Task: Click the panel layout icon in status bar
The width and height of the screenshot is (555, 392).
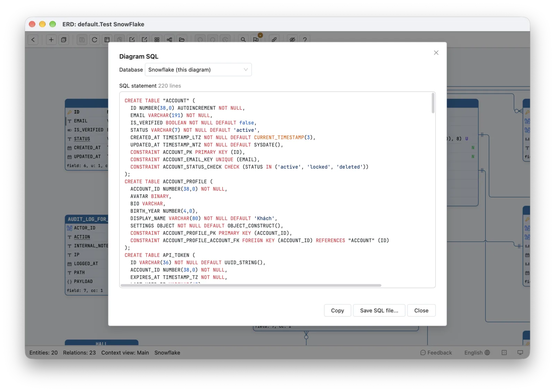Action: 504,352
